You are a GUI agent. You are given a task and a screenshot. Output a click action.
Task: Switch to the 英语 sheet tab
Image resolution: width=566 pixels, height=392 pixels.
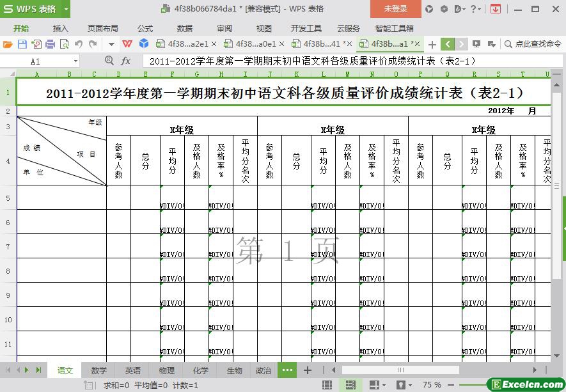132,370
